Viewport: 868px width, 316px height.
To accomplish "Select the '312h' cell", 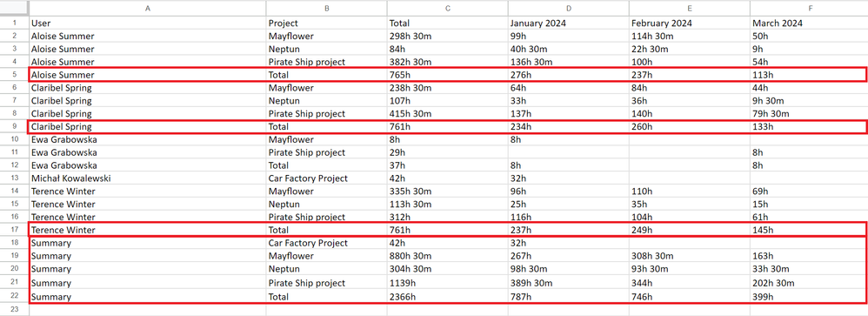I will click(447, 217).
